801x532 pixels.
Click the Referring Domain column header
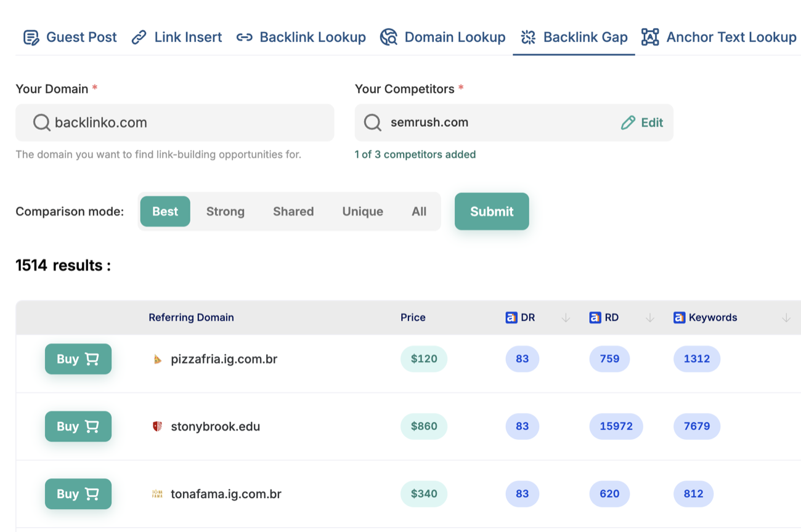pyautogui.click(x=191, y=318)
